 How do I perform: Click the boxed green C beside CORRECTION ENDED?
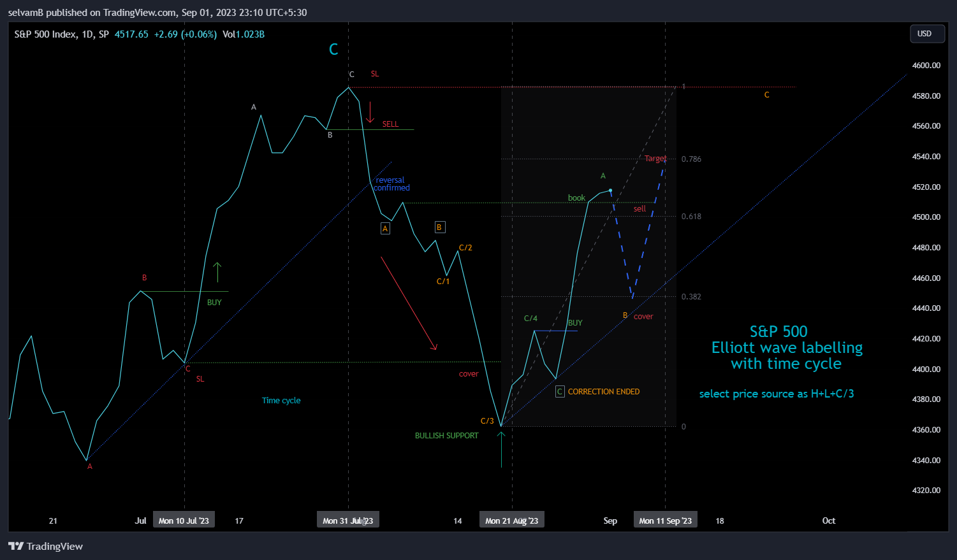click(559, 392)
